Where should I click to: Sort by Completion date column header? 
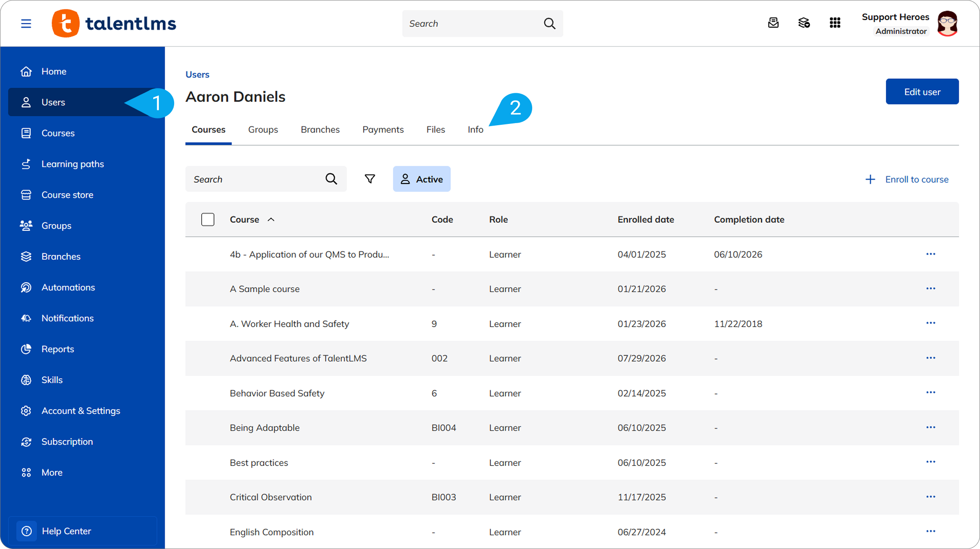(749, 219)
